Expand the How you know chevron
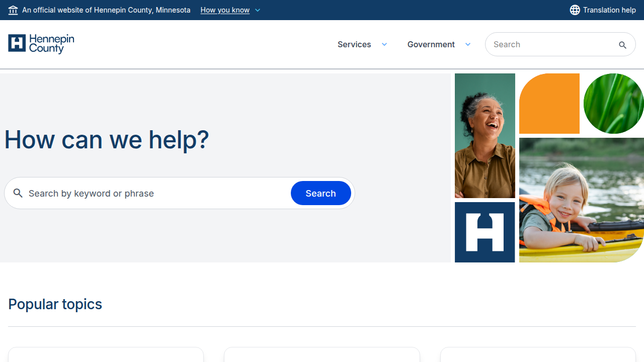 tap(258, 10)
